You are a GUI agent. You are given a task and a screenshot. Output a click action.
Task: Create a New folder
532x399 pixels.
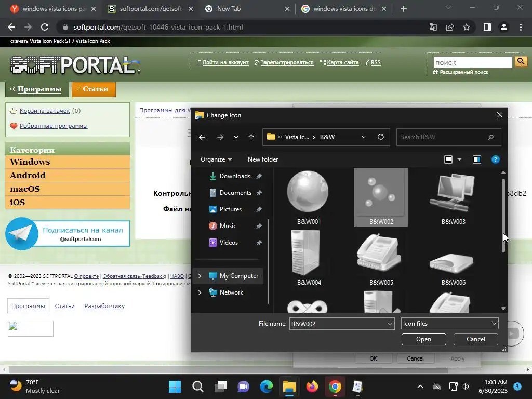coord(263,159)
